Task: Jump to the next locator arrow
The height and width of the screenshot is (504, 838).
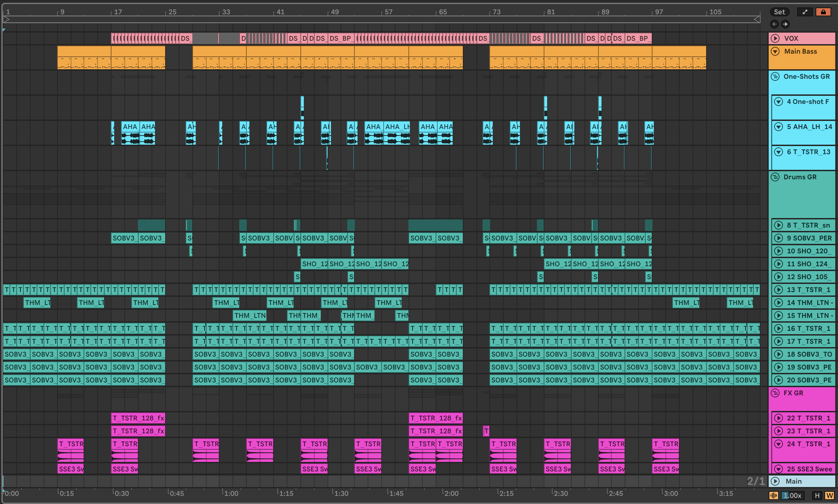Action: point(785,24)
